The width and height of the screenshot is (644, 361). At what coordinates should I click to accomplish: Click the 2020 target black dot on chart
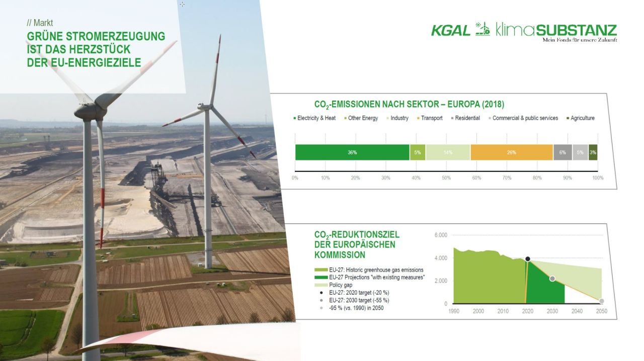pyautogui.click(x=528, y=259)
